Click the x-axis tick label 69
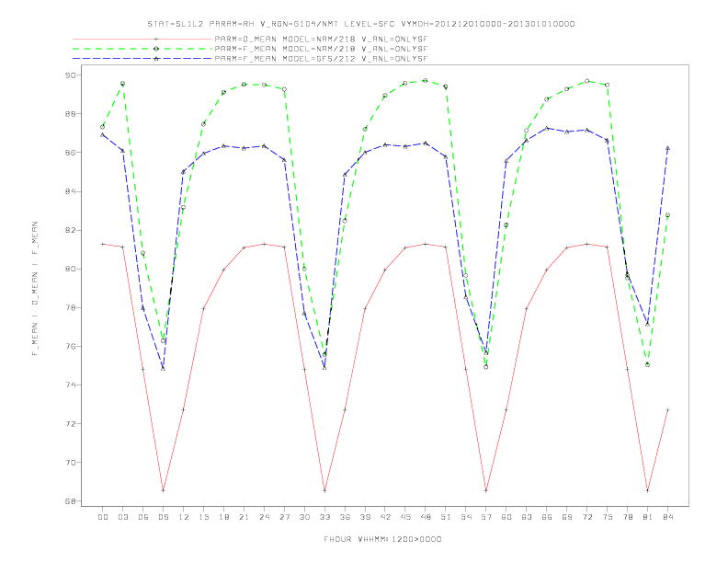Screen dimensions: 728x563 pyautogui.click(x=567, y=517)
